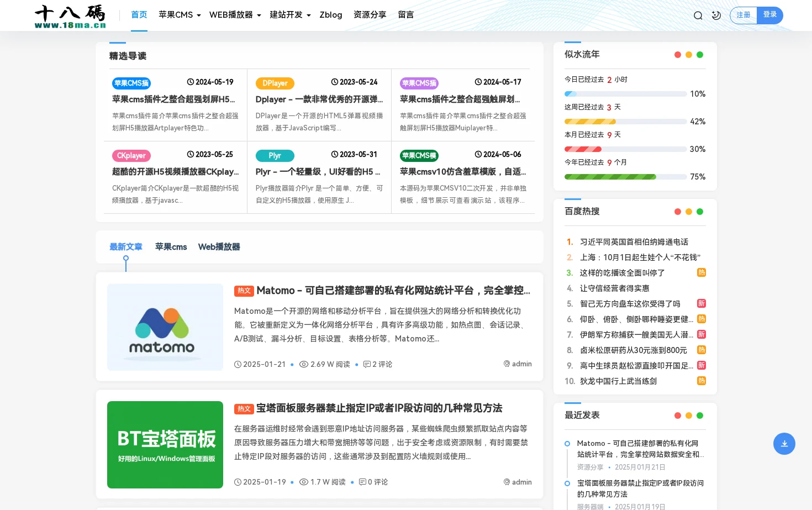Viewport: 812px width, 510px height.
Task: Open hot search 狄龙中国行上武当练剑
Action: point(618,381)
